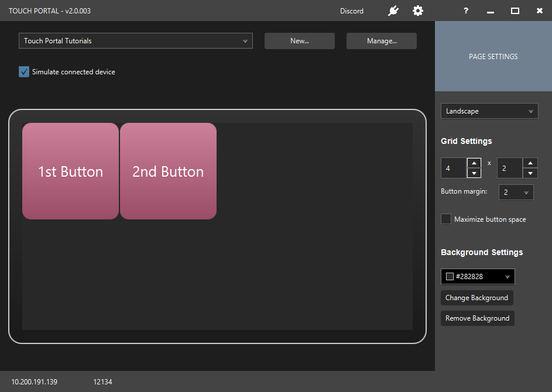The height and width of the screenshot is (392, 552).
Task: Click the Change Background button
Action: [x=476, y=298]
